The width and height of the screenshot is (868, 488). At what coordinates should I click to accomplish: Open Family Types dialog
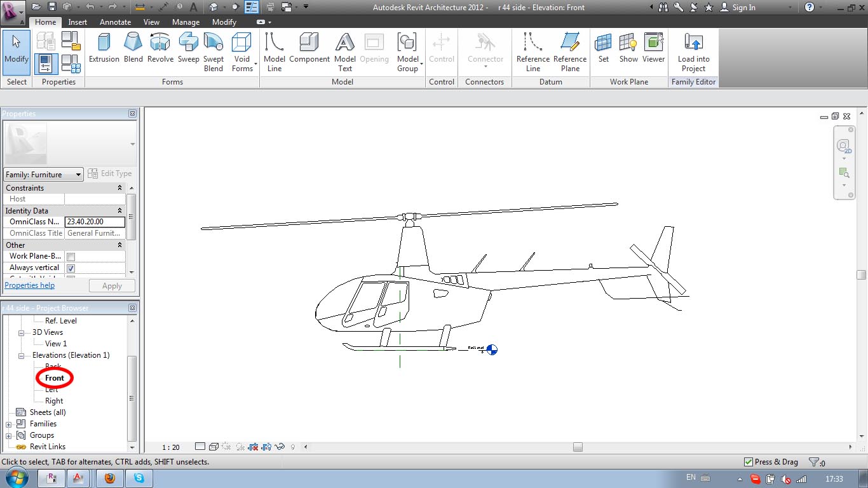coord(71,64)
